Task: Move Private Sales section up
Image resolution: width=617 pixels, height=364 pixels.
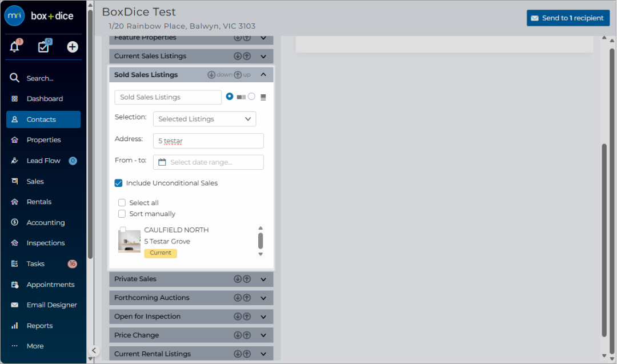Action: 247,279
